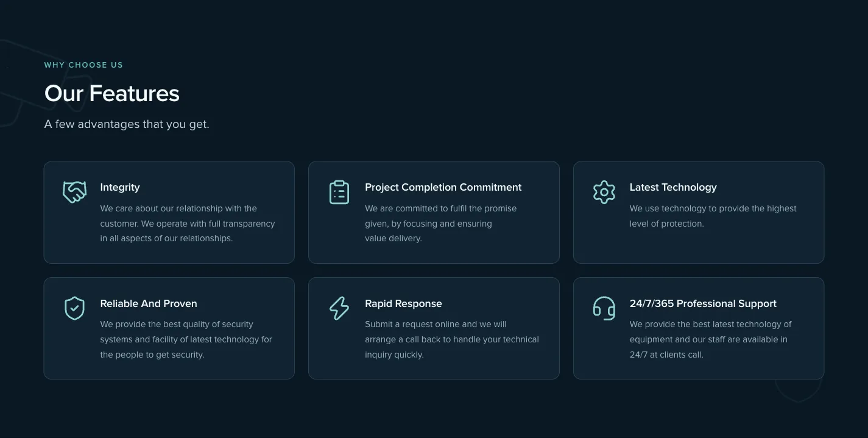Select the Reliable And Proven heading
The height and width of the screenshot is (438, 868).
[149, 303]
